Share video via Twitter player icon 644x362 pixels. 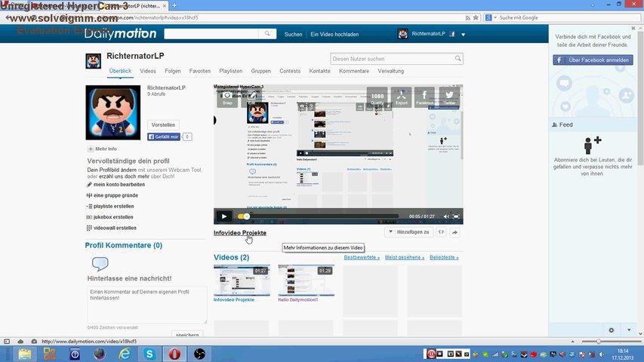pos(449,97)
